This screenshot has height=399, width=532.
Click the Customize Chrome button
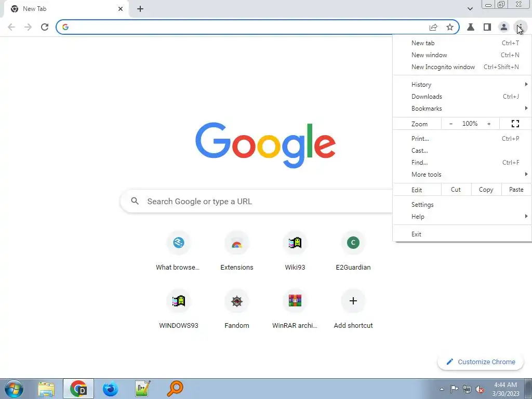481,362
